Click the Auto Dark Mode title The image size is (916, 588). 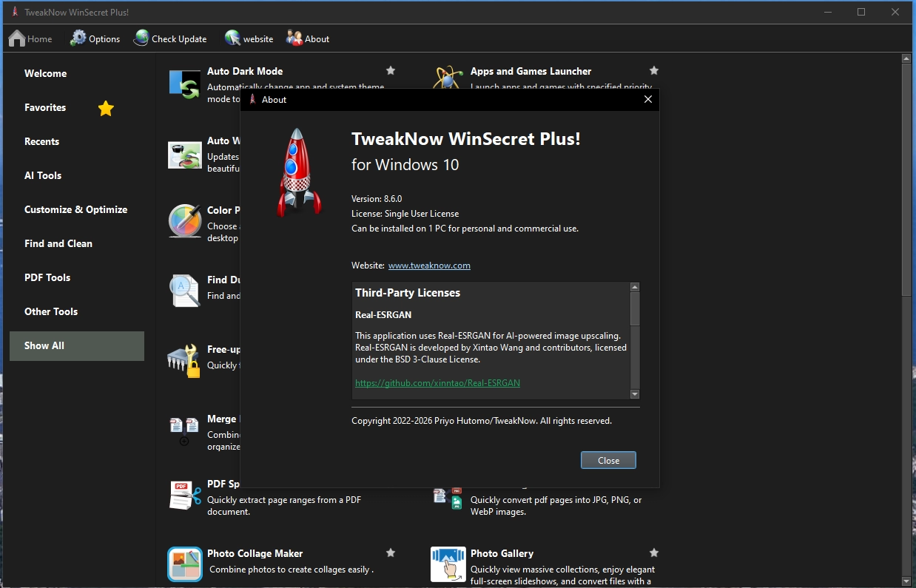[x=245, y=71]
